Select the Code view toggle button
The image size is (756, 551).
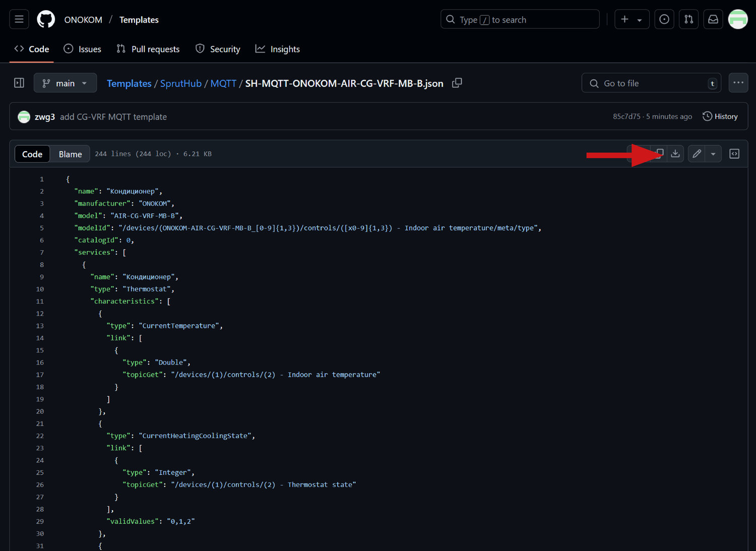click(x=32, y=154)
